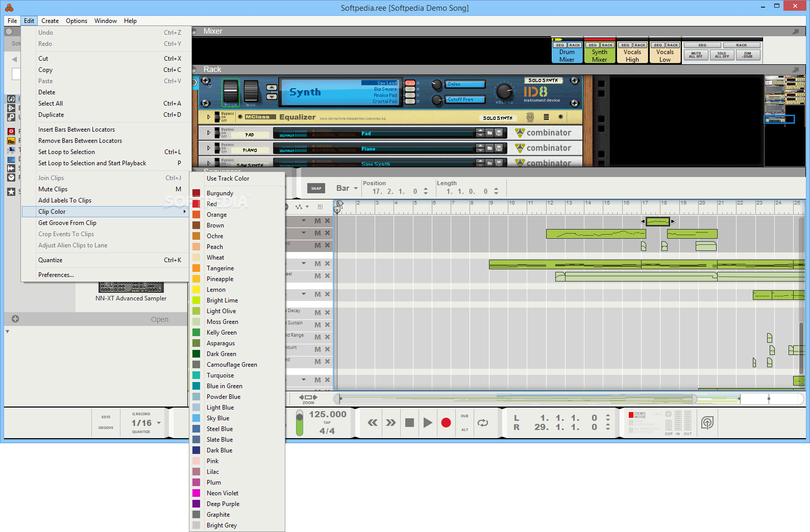810x532 pixels.
Task: Click the Open button in browser
Action: [x=159, y=319]
